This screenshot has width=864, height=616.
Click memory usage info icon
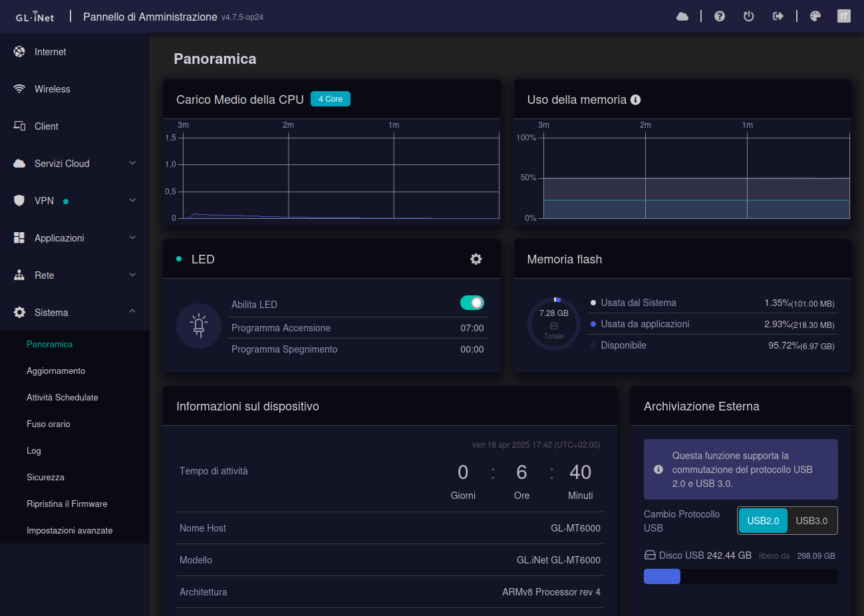coord(636,100)
